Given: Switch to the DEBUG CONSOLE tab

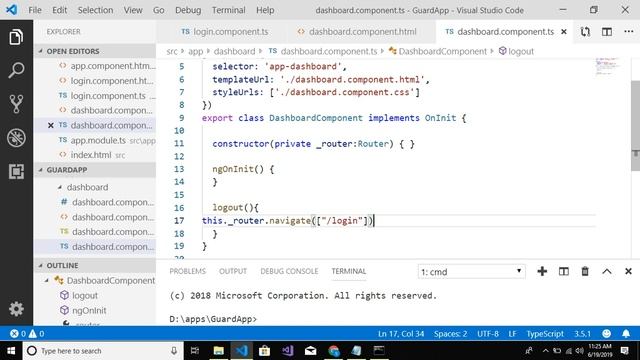Looking at the screenshot, I should point(289,271).
